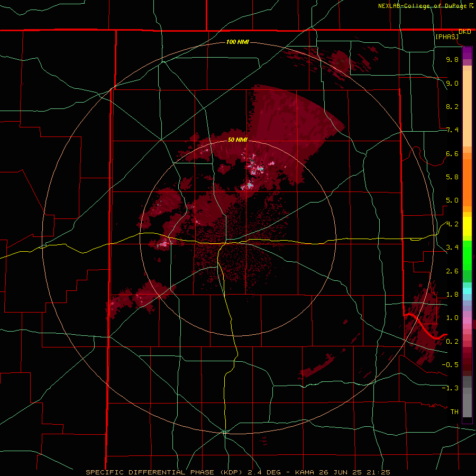Click the 7.4 scale value
Screen dimensions: 476x476
[x=452, y=130]
